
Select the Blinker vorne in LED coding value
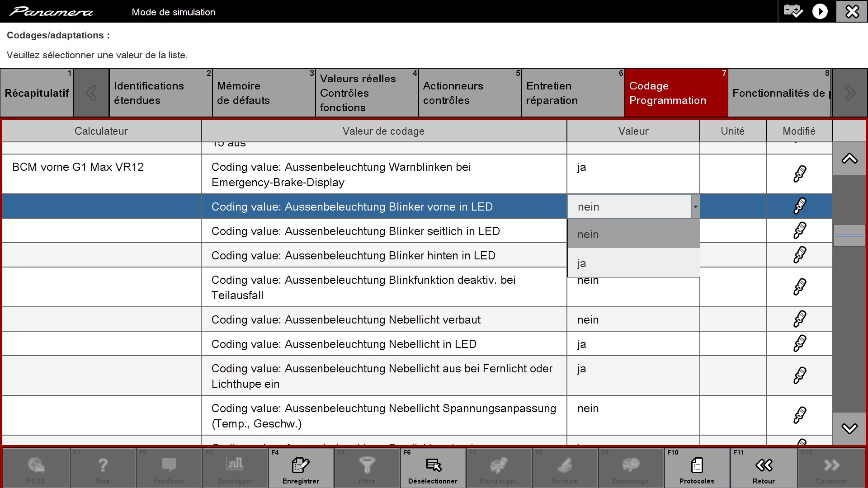383,206
